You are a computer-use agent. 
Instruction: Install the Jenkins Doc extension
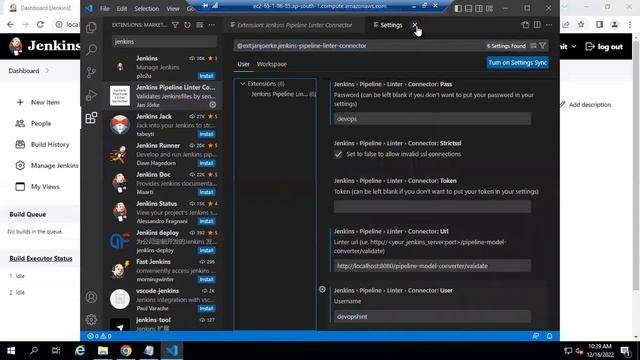click(206, 192)
